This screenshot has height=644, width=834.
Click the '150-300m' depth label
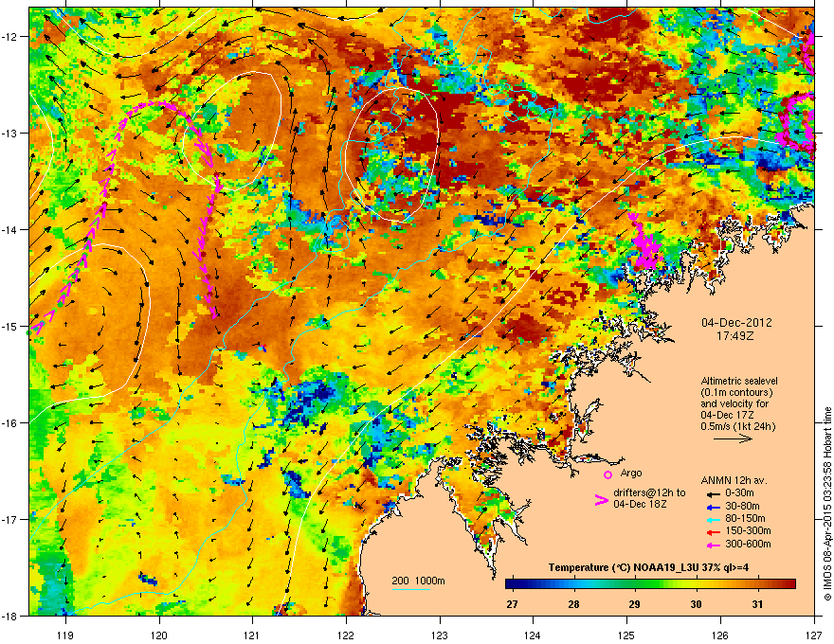click(748, 530)
